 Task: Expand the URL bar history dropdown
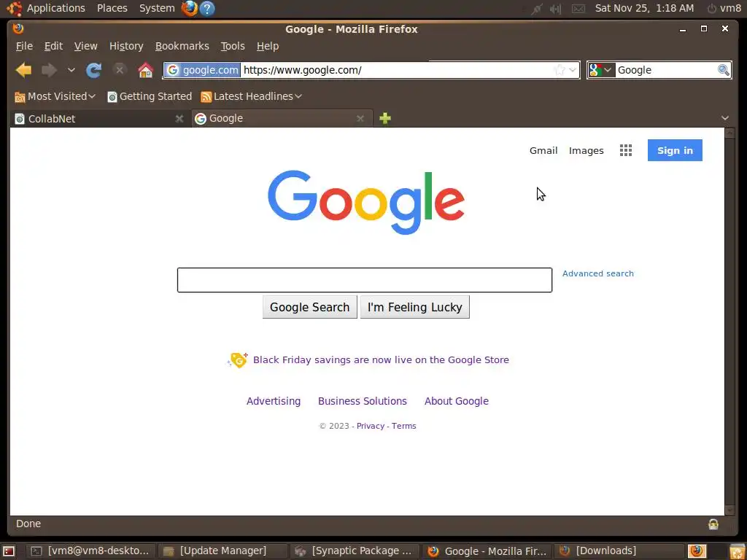click(573, 71)
